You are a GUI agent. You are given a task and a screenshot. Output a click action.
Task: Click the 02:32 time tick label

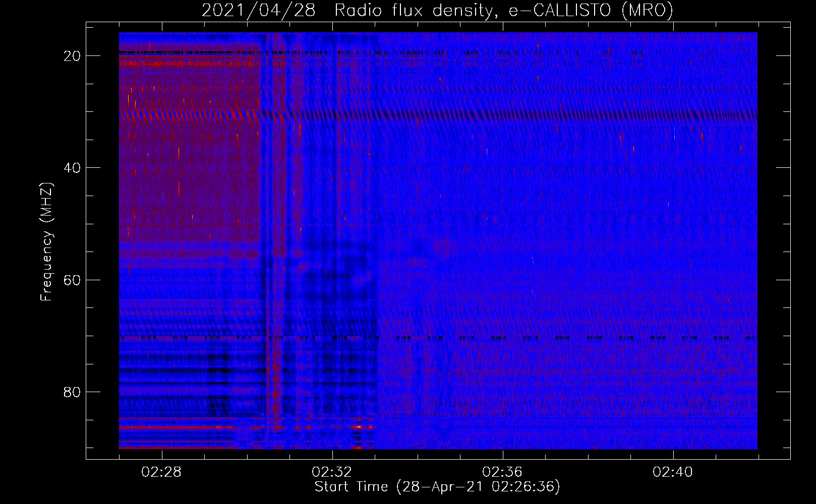(x=332, y=472)
